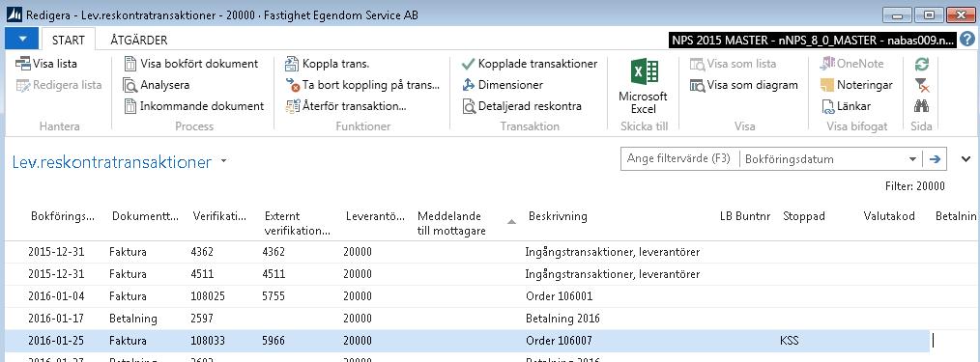The height and width of the screenshot is (362, 980).
Task: Sort by the Bokförings... column header
Action: pos(63,216)
